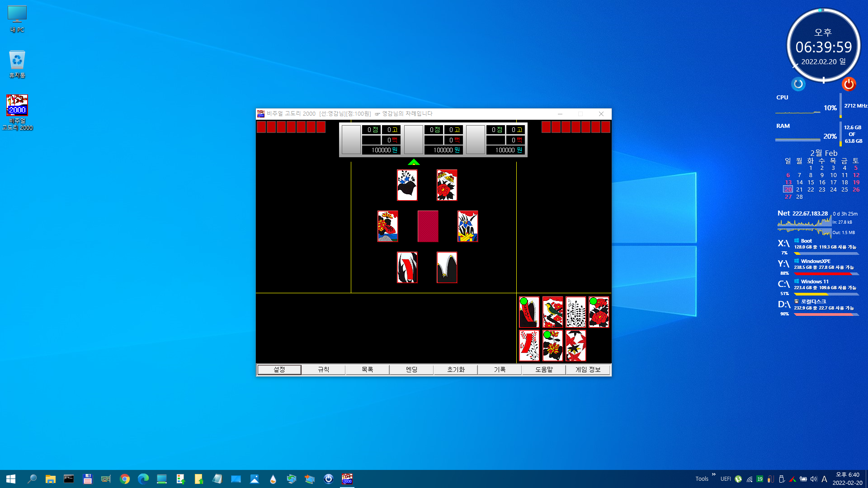
Task: Select the peony with butterflies field card
Action: [x=447, y=185]
